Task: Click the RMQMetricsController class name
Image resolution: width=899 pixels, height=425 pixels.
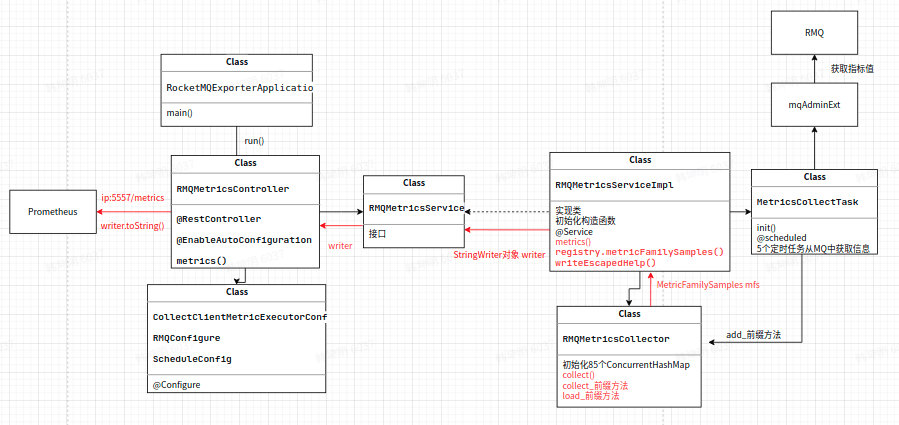Action: tap(233, 188)
